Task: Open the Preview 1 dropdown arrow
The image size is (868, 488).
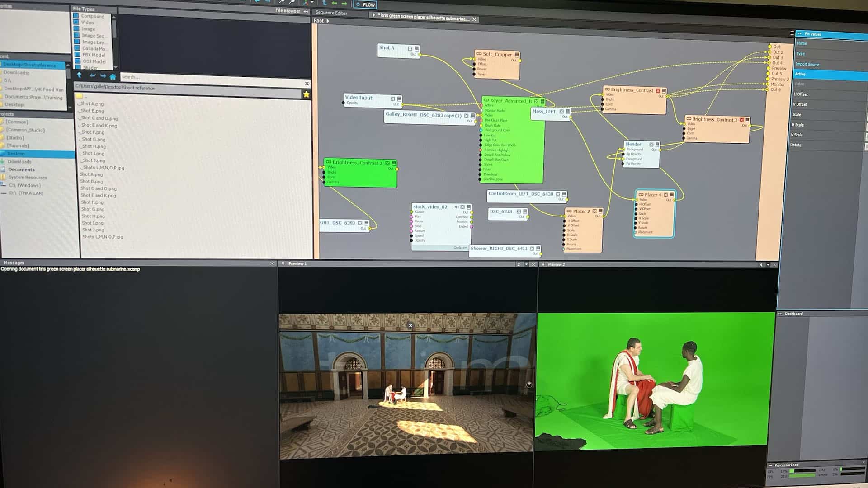Action: 526,264
